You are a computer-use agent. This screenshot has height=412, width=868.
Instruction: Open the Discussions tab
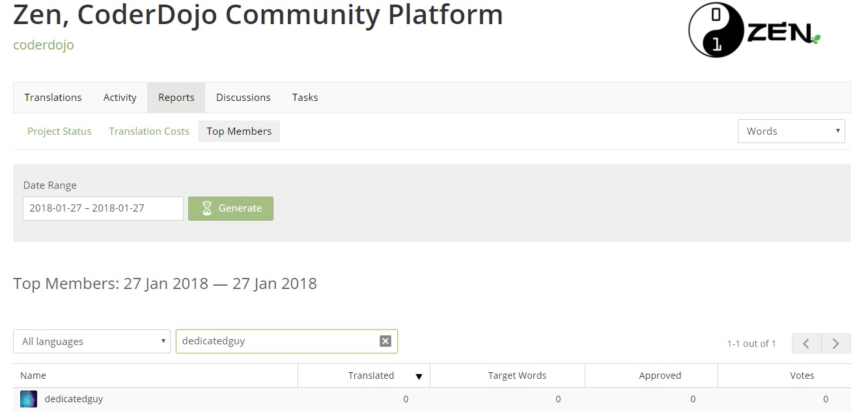point(244,98)
